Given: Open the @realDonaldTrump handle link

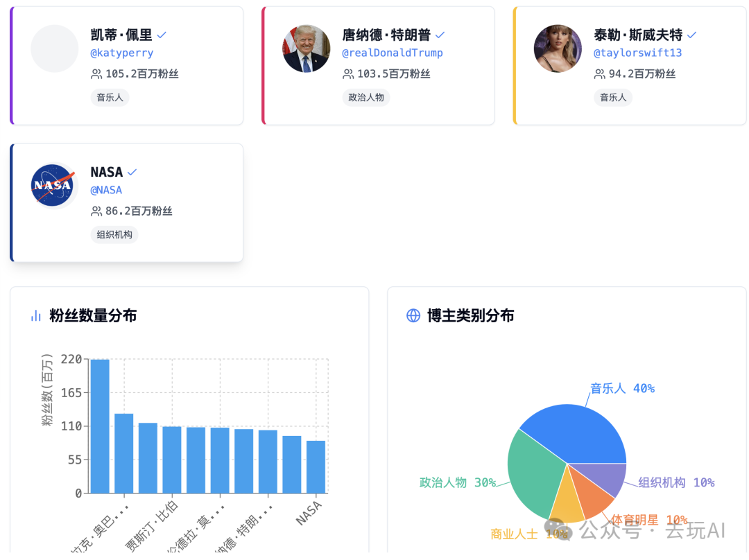Looking at the screenshot, I should (392, 53).
